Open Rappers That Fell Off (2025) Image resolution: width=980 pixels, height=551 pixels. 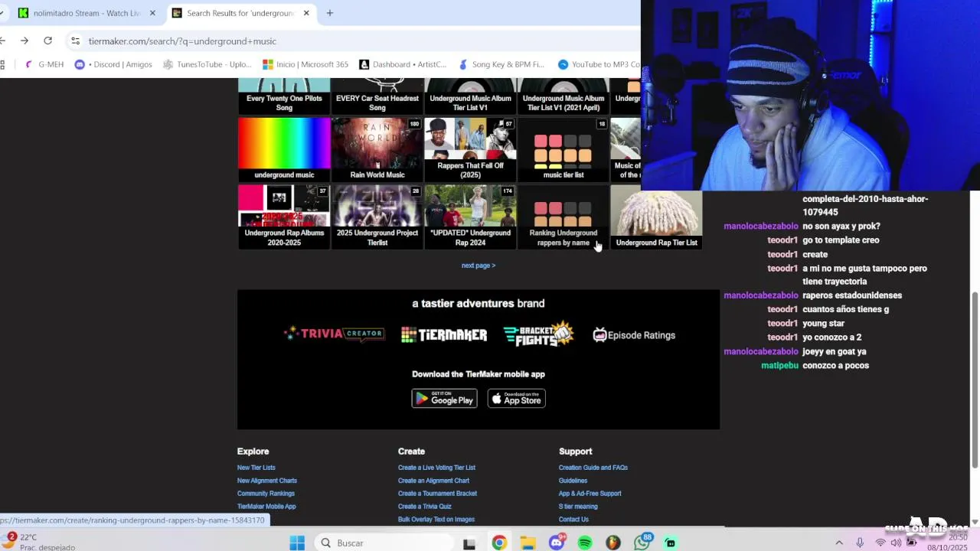470,149
